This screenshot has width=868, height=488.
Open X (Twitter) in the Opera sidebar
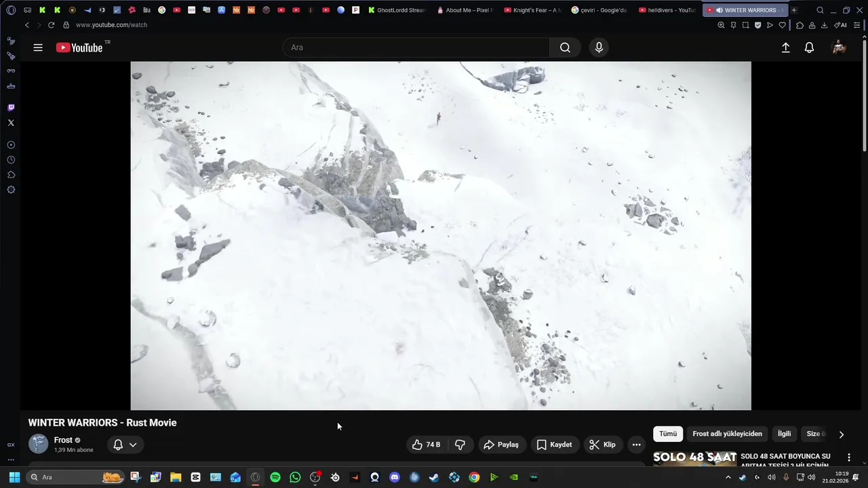(x=11, y=123)
